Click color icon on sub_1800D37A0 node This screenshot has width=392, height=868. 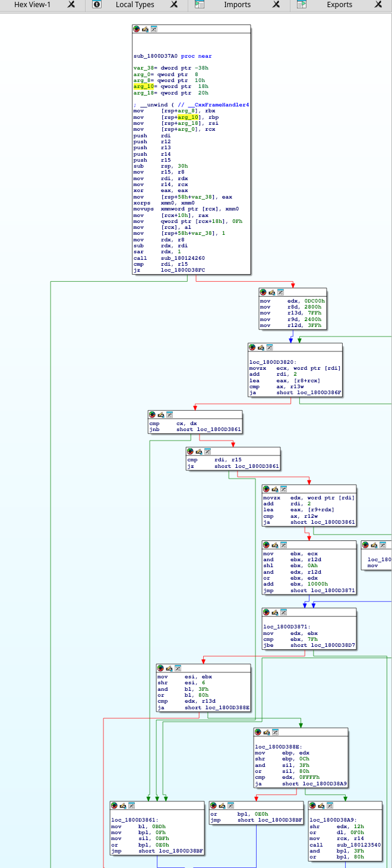pos(136,29)
